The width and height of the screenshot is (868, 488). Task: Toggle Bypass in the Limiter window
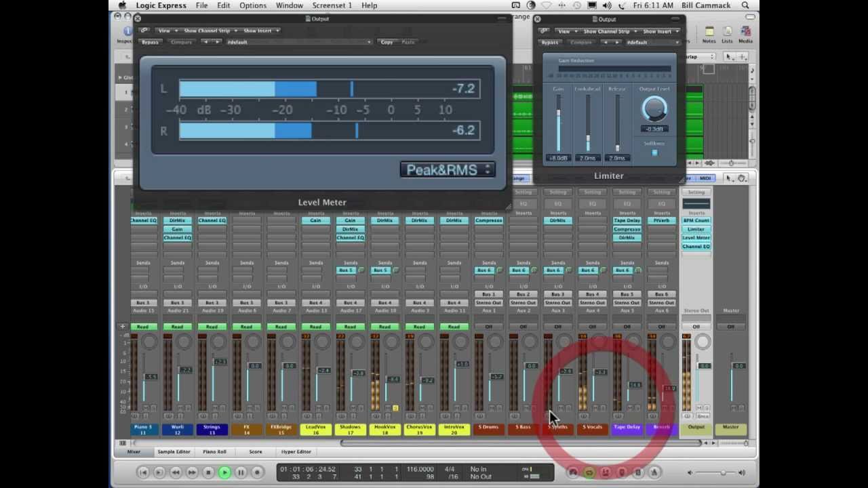pyautogui.click(x=549, y=43)
